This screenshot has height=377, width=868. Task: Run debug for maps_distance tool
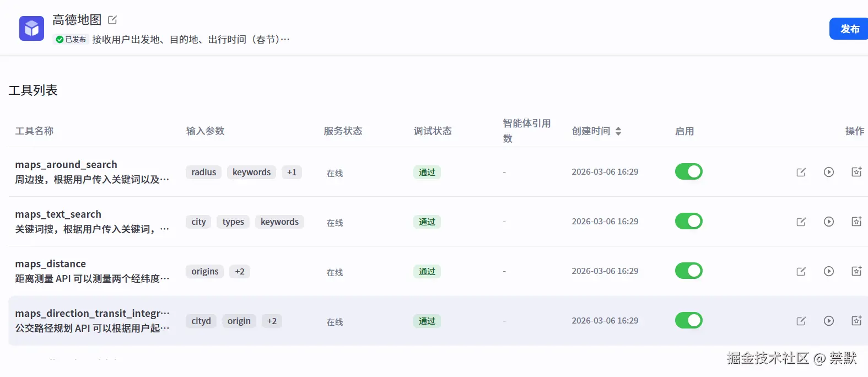(828, 271)
